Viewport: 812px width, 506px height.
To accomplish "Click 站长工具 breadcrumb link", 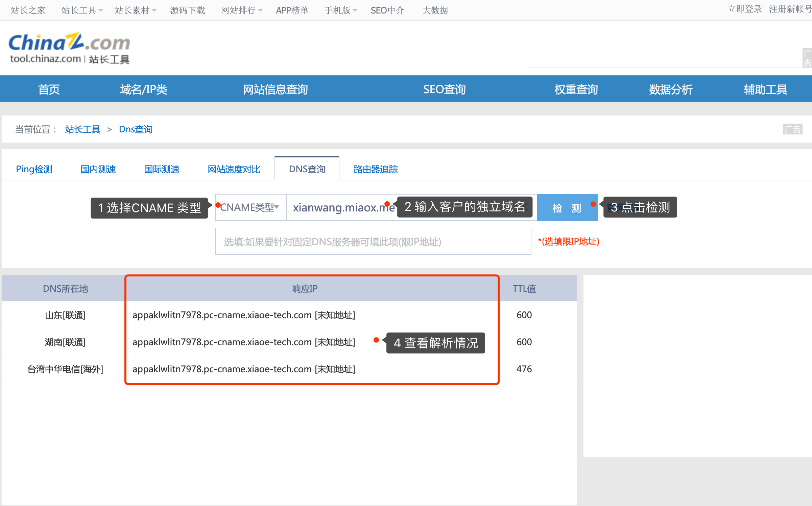I will click(83, 129).
